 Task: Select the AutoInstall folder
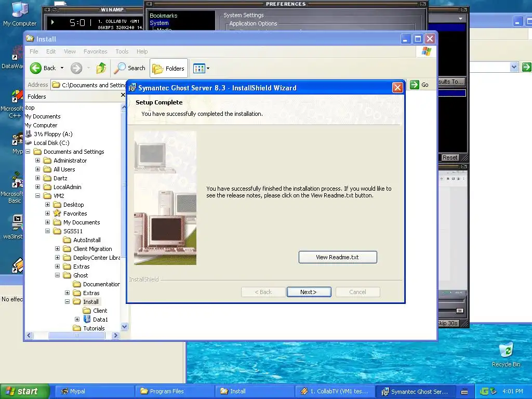(87, 240)
